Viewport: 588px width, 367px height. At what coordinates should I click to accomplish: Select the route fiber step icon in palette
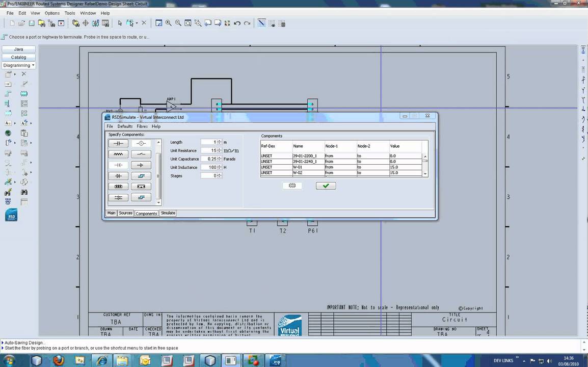[x=8, y=93]
